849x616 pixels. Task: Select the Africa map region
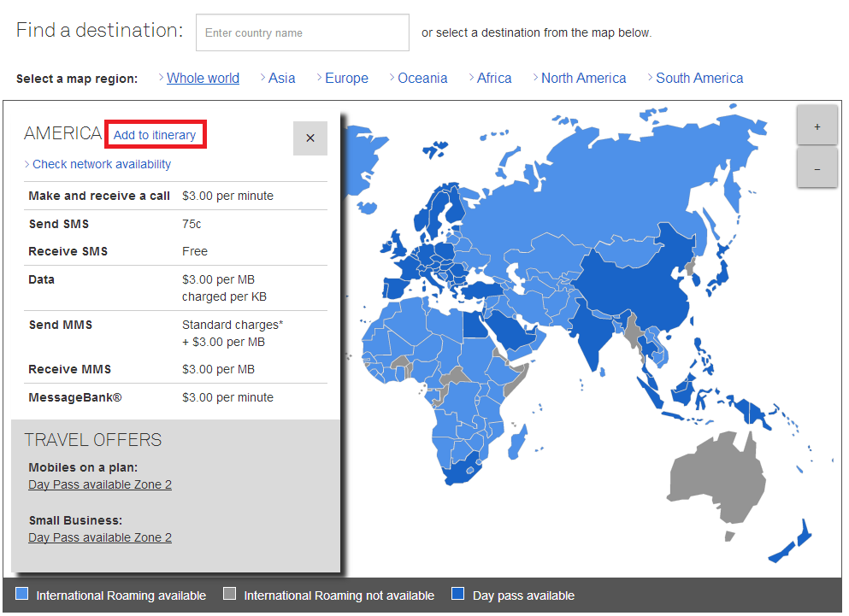[x=494, y=78]
